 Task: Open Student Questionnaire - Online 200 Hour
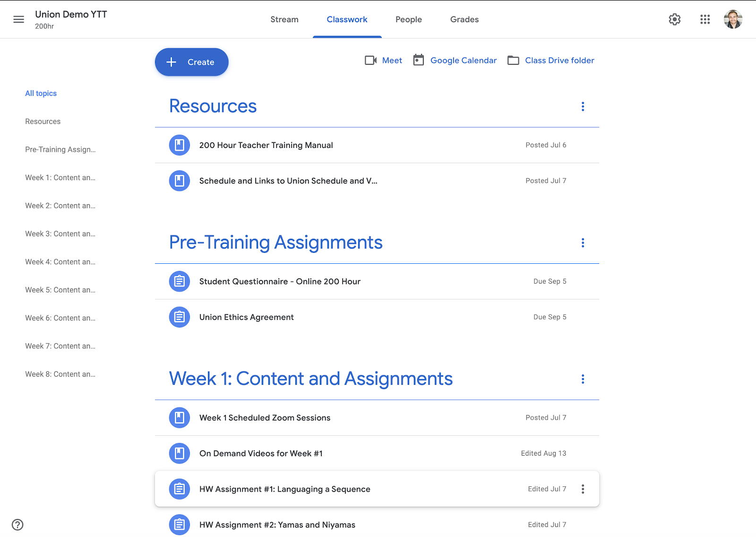click(x=280, y=281)
